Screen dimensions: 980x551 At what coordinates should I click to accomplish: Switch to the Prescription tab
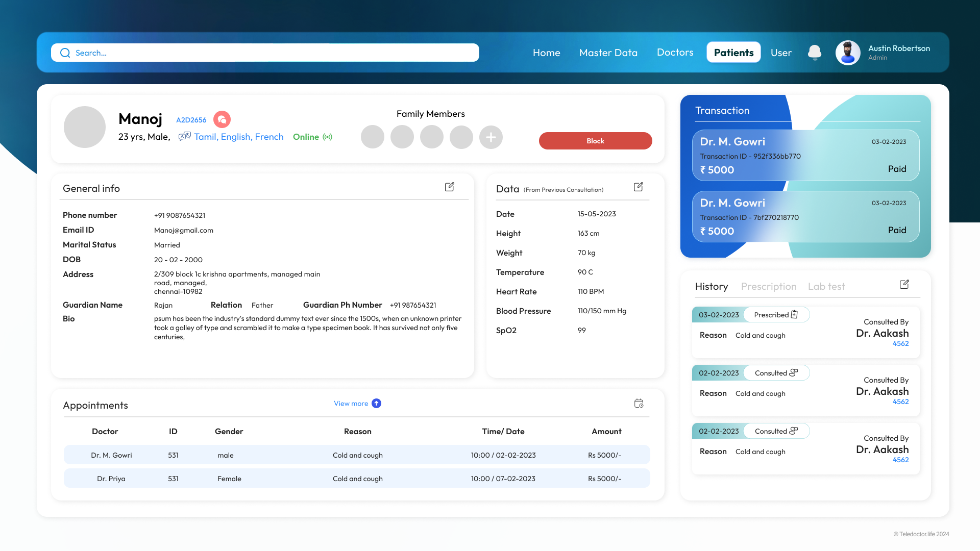click(x=769, y=287)
